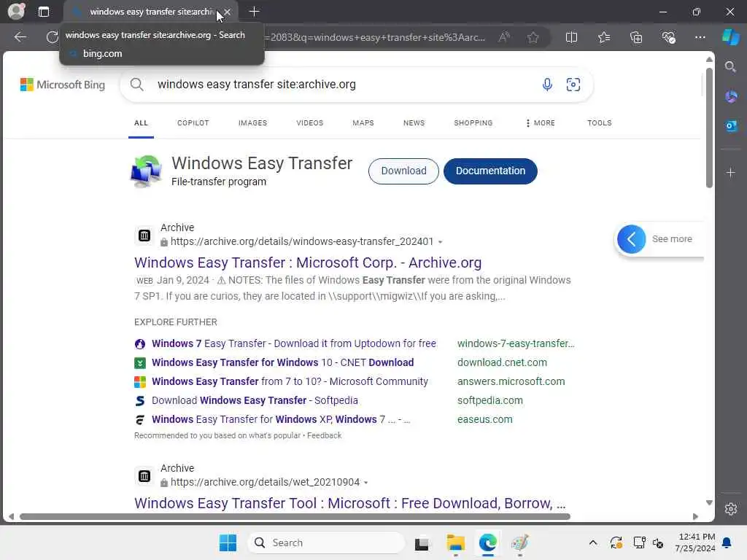Viewport: 747px width, 560px height.
Task: Add a new sidebar app
Action: tap(731, 172)
